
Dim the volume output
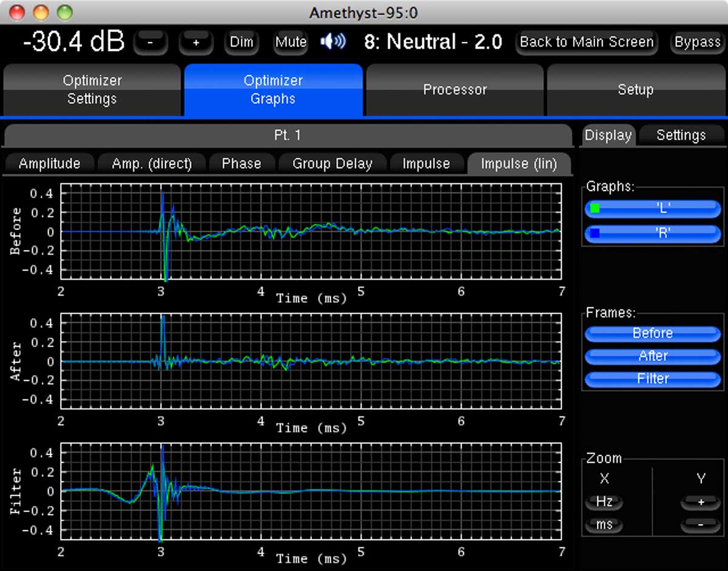tap(241, 42)
